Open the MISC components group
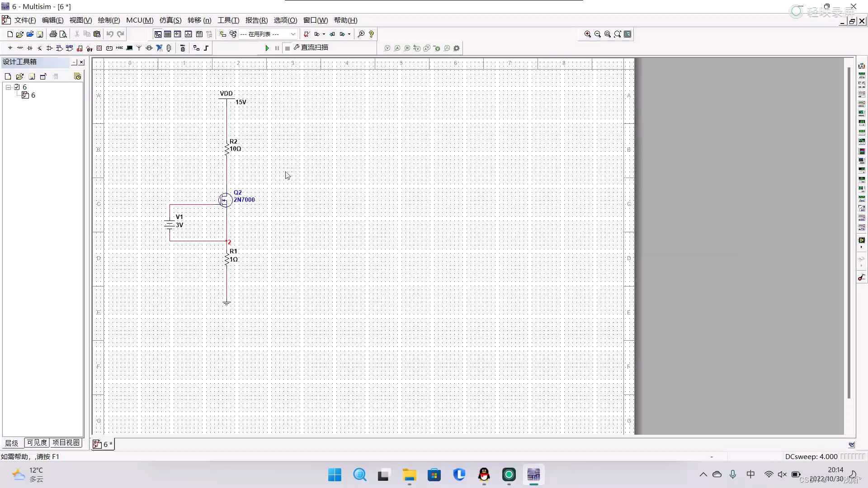868x488 pixels. [x=119, y=48]
